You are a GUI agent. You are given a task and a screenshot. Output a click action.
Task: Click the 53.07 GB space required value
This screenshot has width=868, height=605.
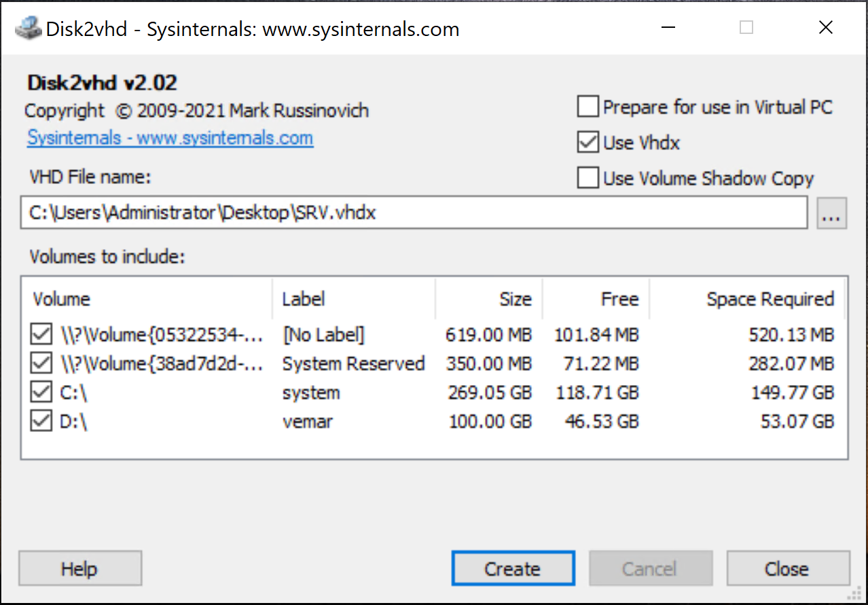(797, 422)
